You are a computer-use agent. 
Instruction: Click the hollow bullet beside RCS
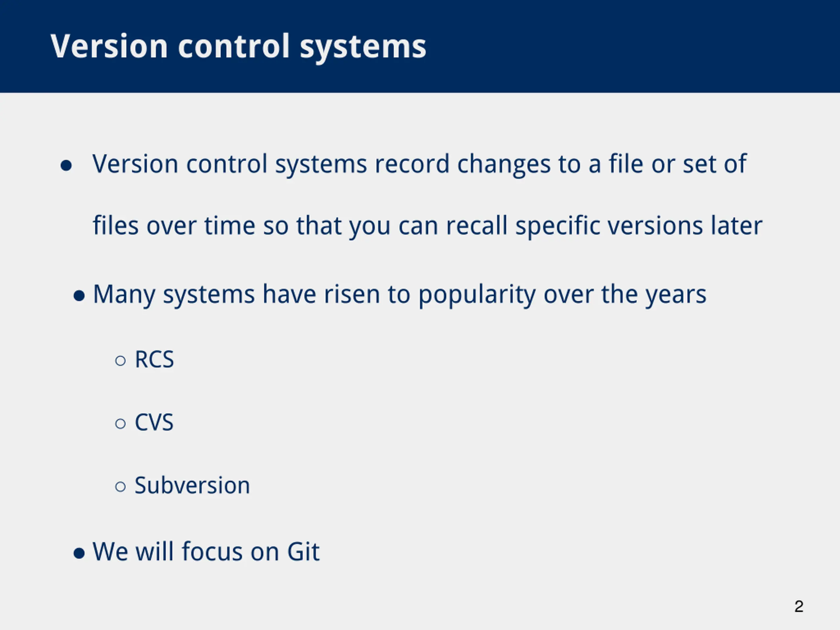tap(120, 360)
